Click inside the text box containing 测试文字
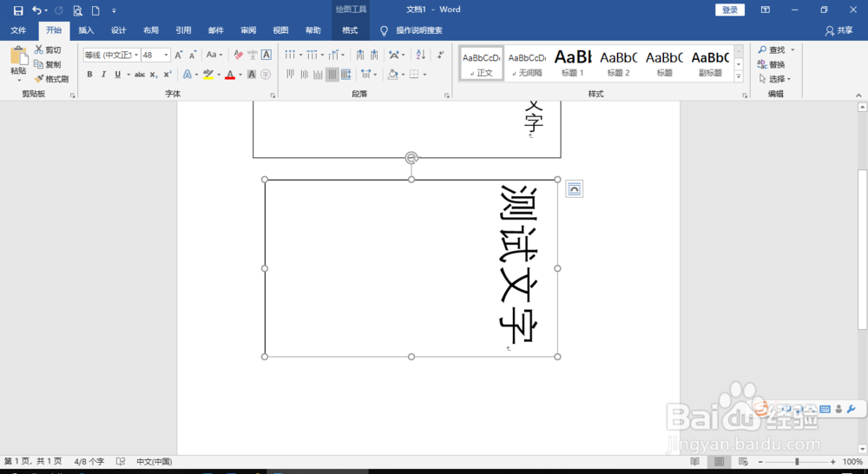Image resolution: width=868 pixels, height=474 pixels. coord(411,268)
